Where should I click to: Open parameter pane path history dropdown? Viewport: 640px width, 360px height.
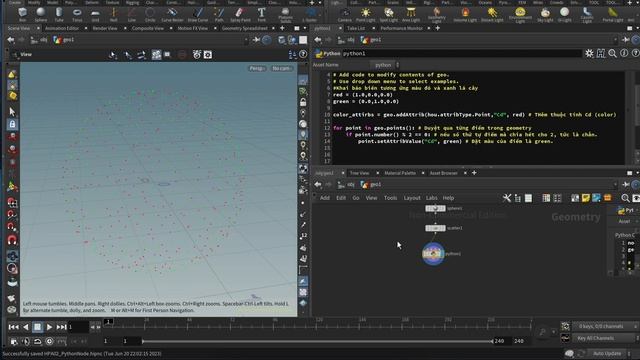coord(615,40)
